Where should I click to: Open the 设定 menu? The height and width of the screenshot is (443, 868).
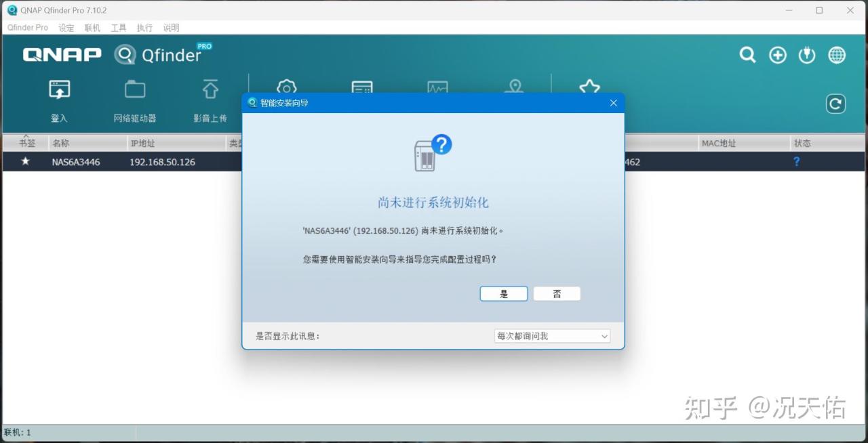(x=66, y=28)
